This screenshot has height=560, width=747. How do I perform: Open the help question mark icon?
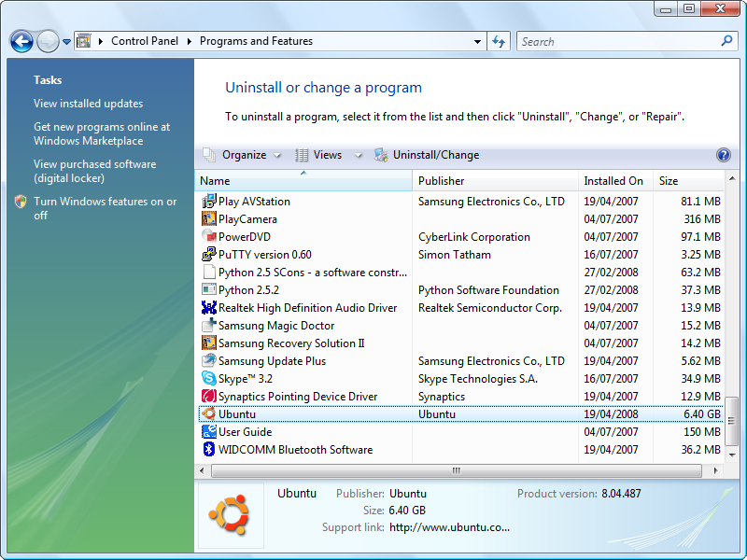[723, 155]
